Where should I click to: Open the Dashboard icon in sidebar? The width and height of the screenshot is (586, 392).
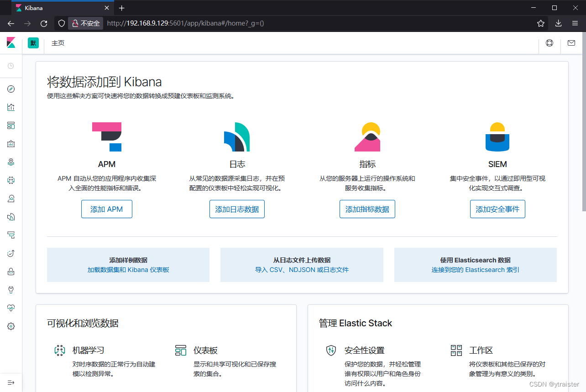pos(11,125)
